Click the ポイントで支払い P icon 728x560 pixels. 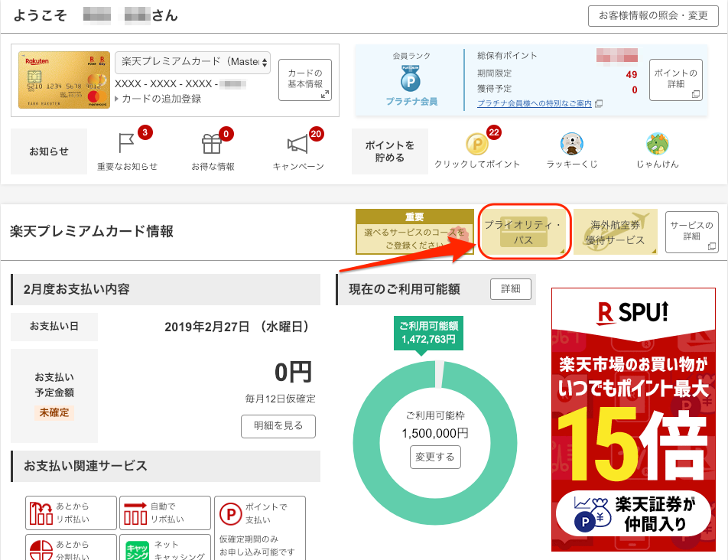(231, 514)
